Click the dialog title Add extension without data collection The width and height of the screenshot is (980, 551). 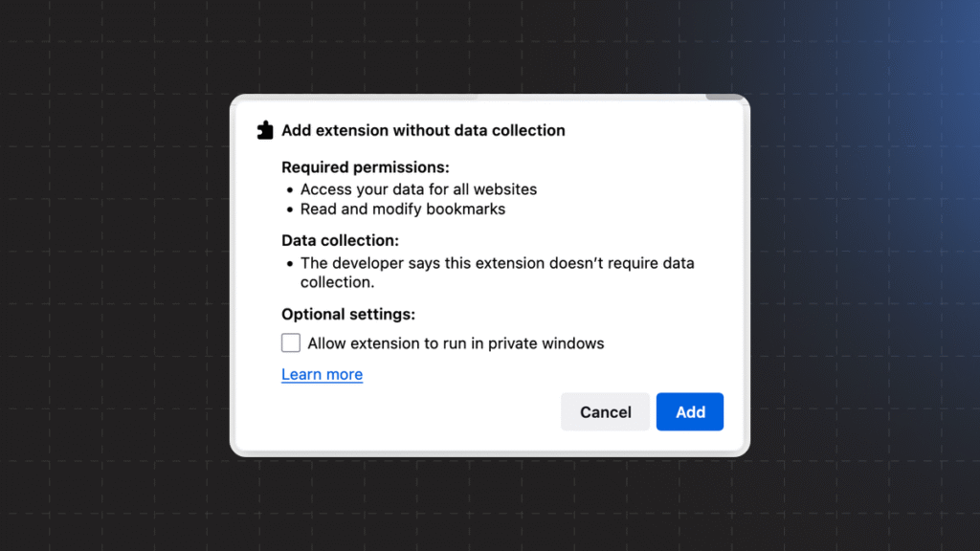(423, 130)
